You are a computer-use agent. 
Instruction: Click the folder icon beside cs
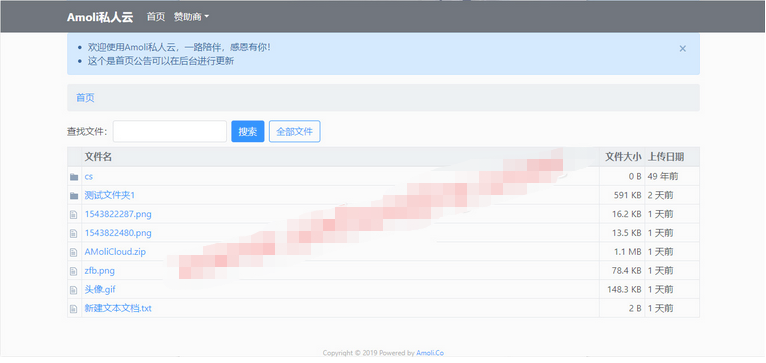pos(74,177)
